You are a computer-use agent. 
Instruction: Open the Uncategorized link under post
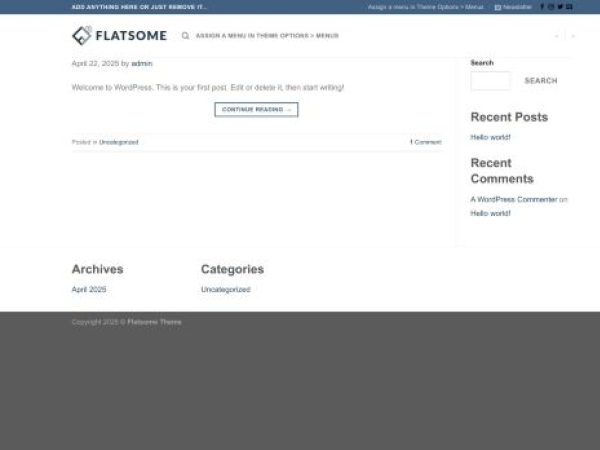(x=119, y=142)
